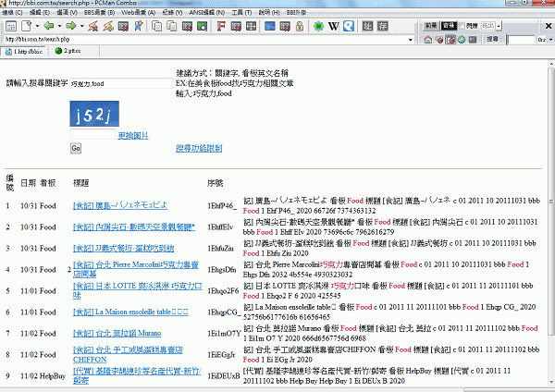The height and width of the screenshot is (392, 555).
Task: Click the large black X icon
Action: 549,26
